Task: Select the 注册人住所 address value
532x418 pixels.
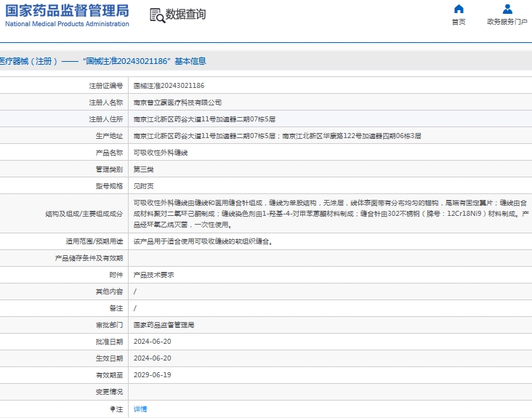Action: [x=204, y=119]
